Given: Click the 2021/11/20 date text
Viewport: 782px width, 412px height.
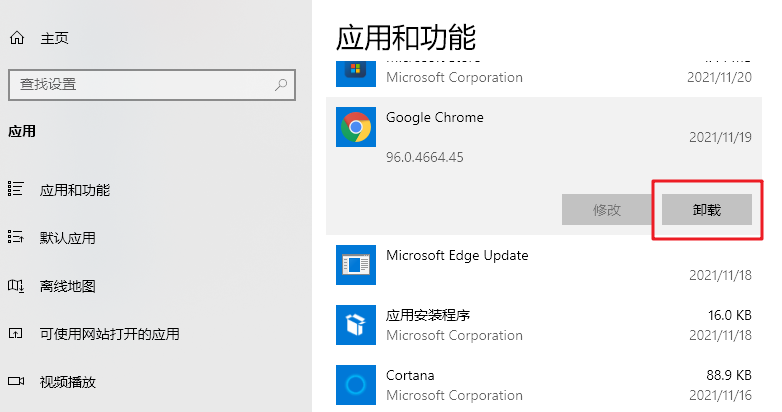Looking at the screenshot, I should point(719,77).
